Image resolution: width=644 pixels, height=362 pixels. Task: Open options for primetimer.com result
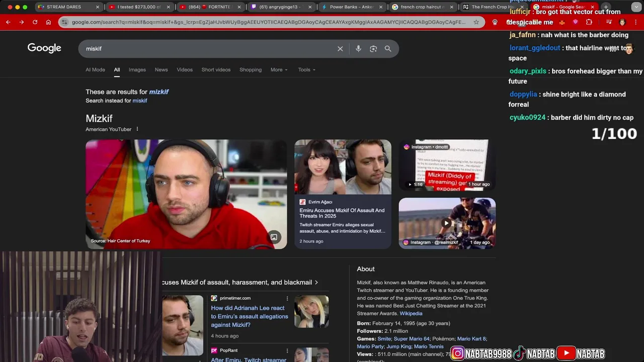pos(287,298)
